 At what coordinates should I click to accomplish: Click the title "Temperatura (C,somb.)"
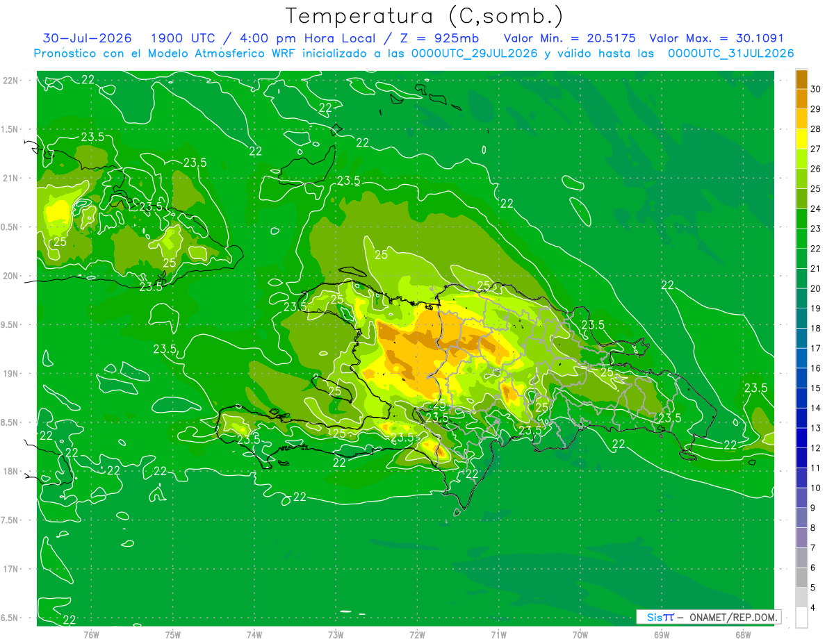[x=425, y=16]
